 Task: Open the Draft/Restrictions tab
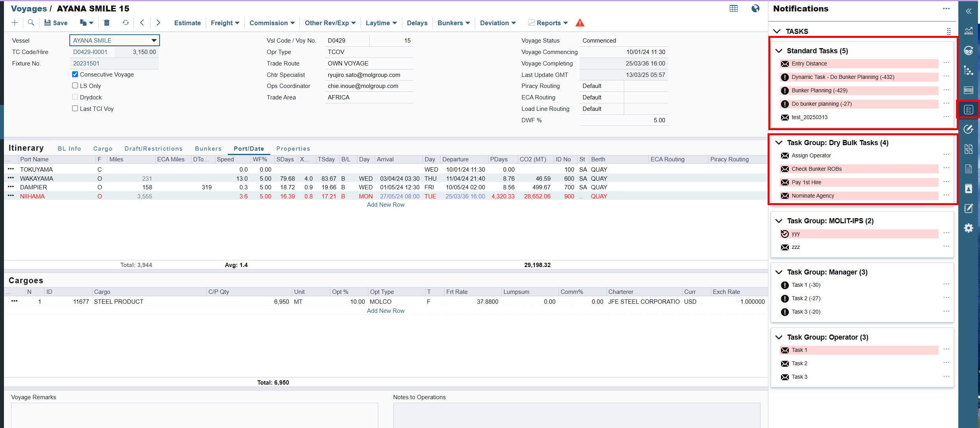153,149
